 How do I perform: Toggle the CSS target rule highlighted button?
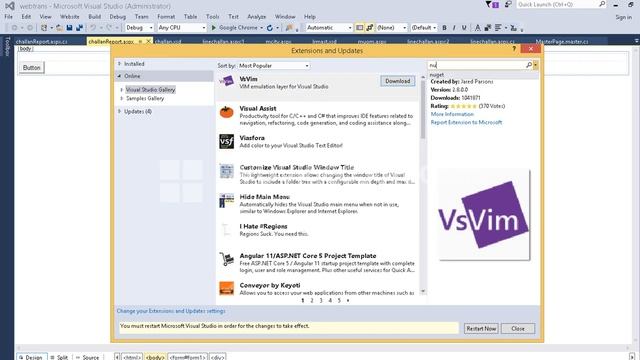coord(370,28)
